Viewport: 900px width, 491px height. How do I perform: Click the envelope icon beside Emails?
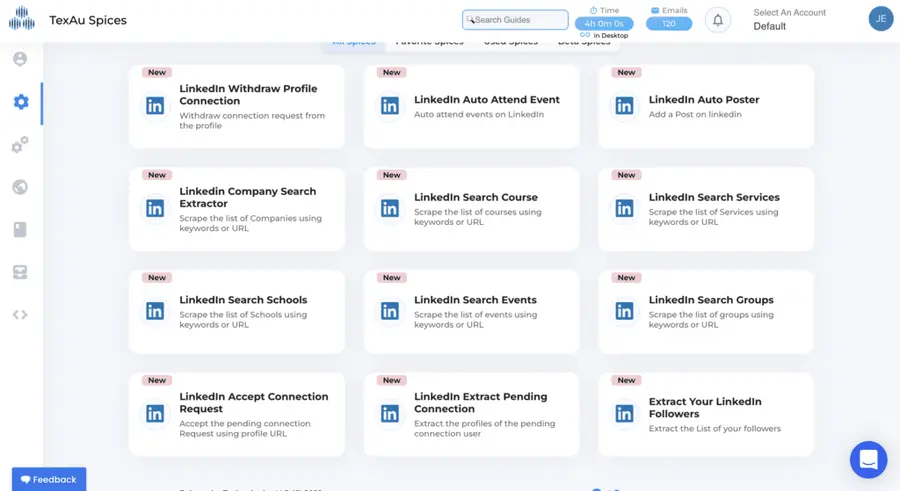655,10
